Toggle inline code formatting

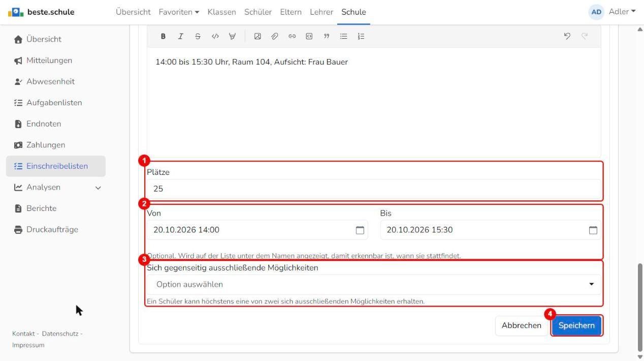point(215,36)
